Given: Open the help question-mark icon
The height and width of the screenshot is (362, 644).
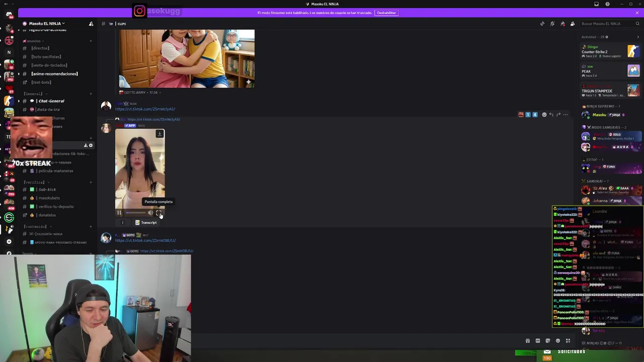Looking at the screenshot, I should pyautogui.click(x=607, y=4).
